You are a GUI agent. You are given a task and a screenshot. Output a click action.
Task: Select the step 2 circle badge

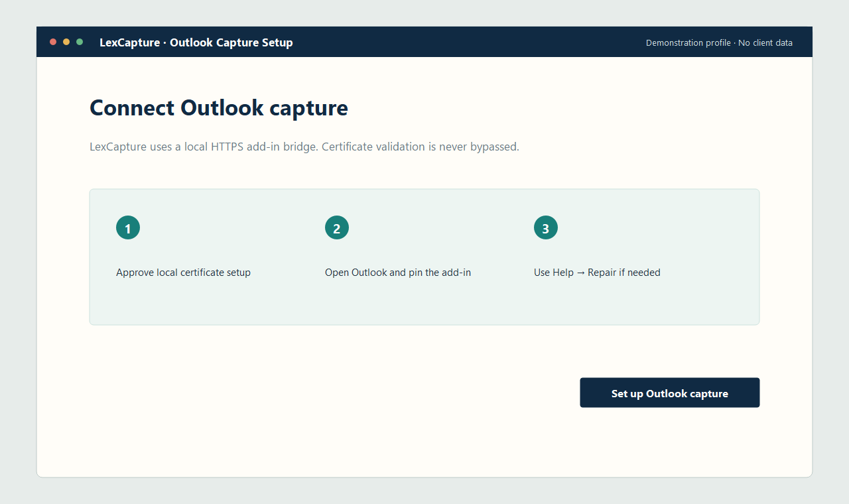[337, 227]
